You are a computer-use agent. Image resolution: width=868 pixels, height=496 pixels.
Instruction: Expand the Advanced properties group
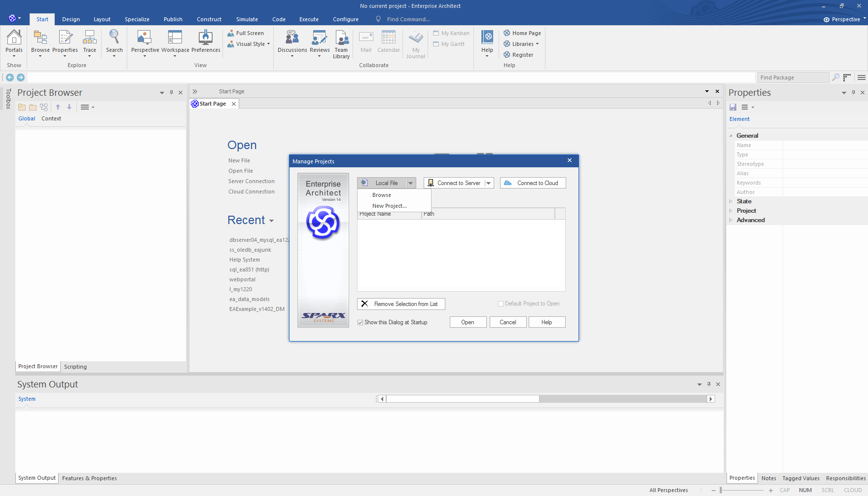[x=731, y=220]
